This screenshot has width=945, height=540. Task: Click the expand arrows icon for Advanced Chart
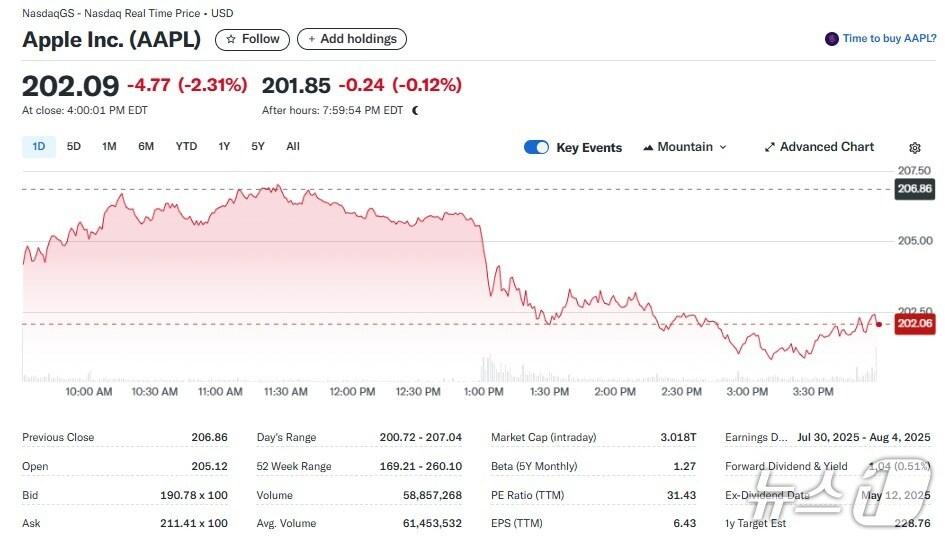770,147
